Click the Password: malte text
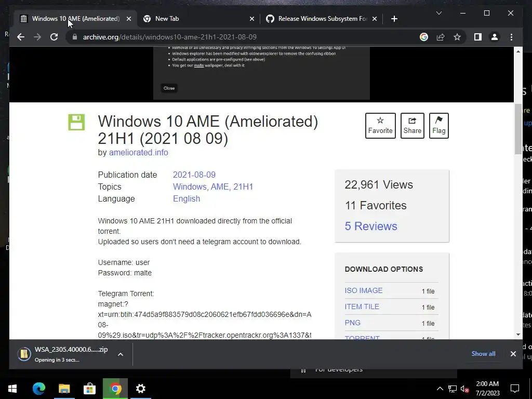Screen dimensions: 532x399 pyautogui.click(x=125, y=273)
